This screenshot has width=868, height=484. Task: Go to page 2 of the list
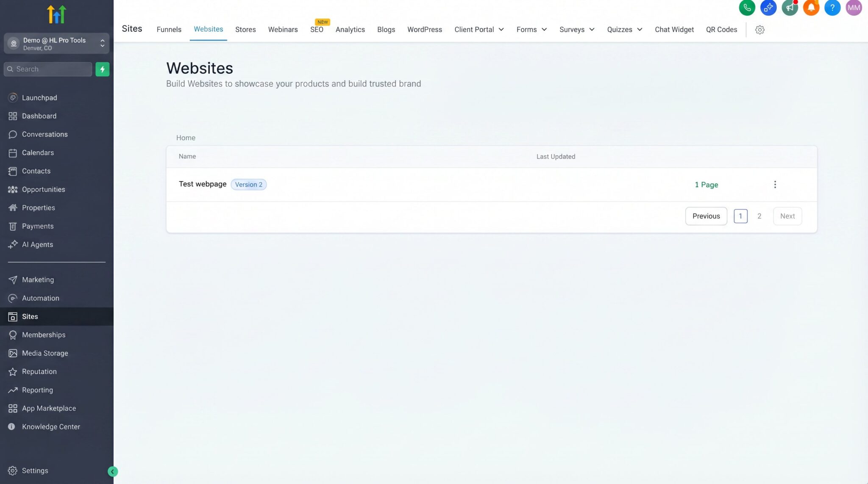[759, 216]
